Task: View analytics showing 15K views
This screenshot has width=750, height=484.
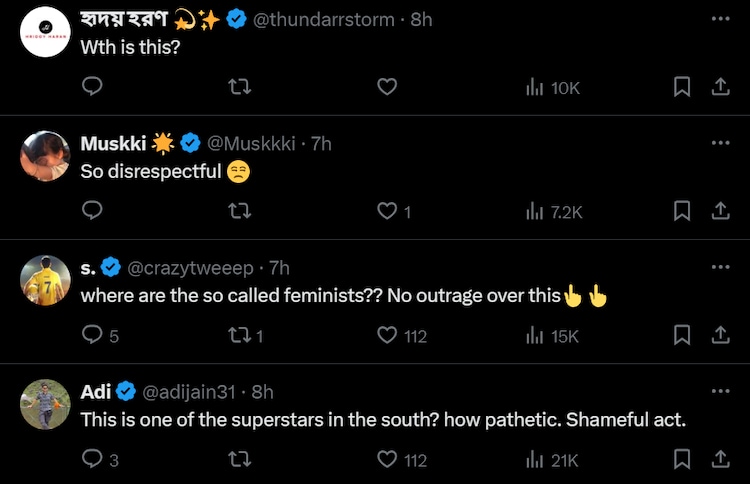Action: tap(552, 335)
